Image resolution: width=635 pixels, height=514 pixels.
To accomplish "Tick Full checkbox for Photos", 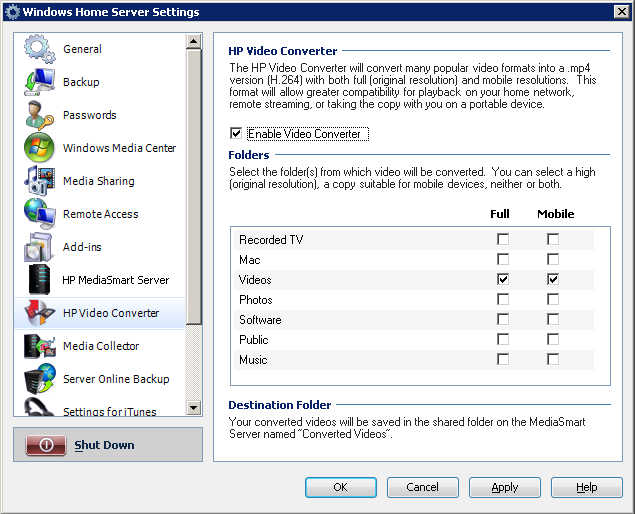I will tap(503, 299).
